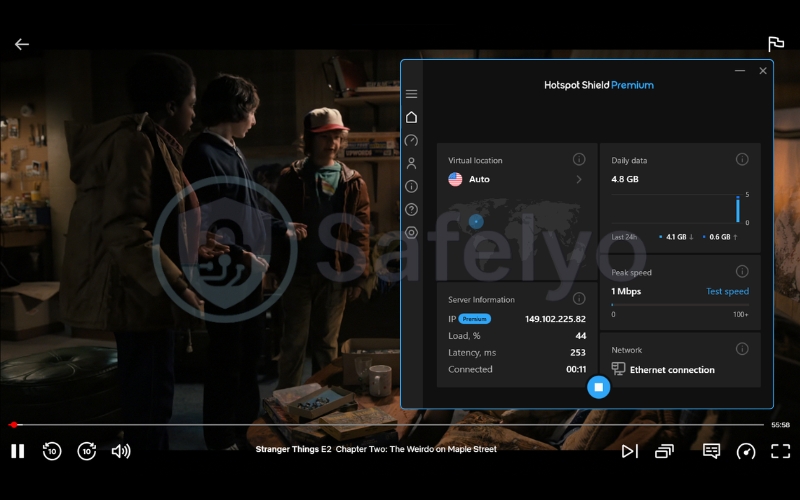800x500 pixels.
Task: Open the episodes list icon
Action: 664,451
